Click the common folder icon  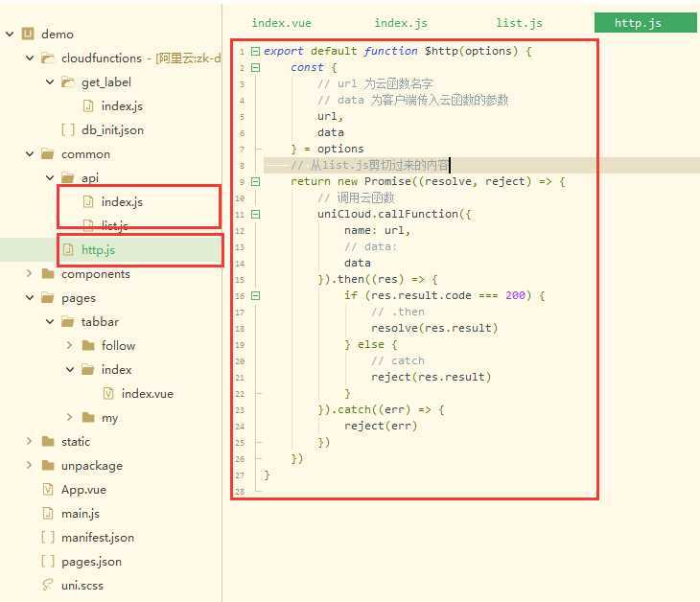click(47, 154)
